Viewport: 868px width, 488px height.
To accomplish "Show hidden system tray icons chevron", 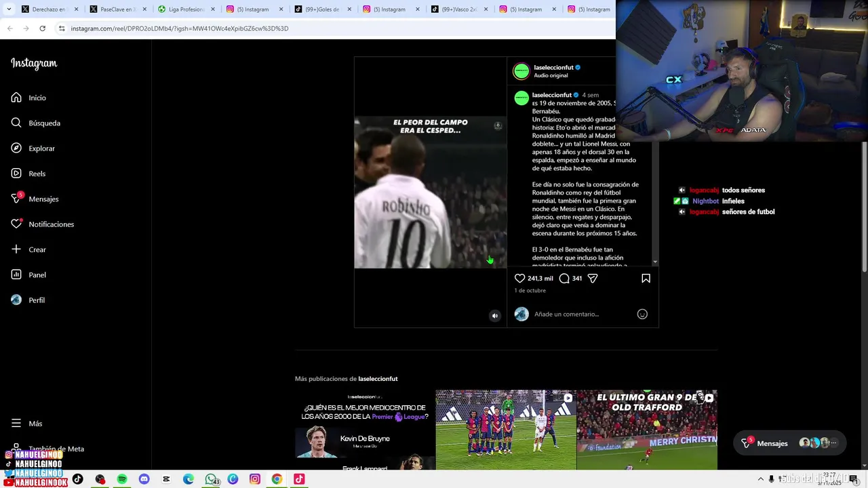I will 761,479.
